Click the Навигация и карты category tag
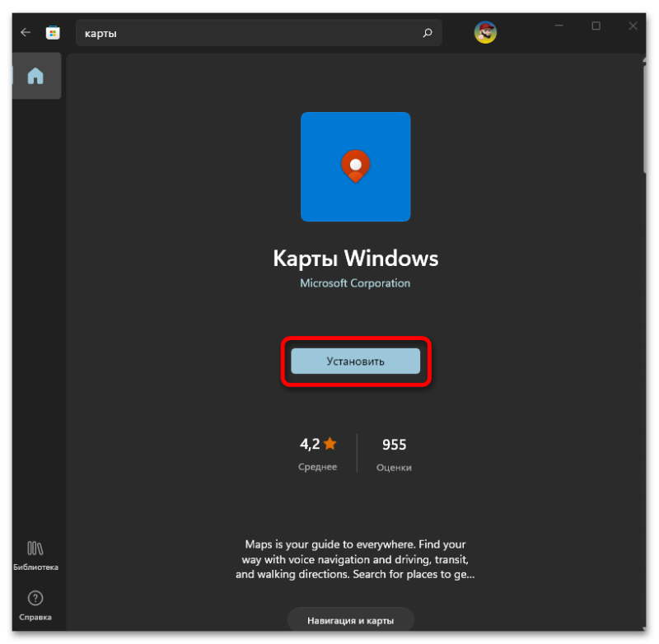The image size is (659, 644). click(351, 620)
